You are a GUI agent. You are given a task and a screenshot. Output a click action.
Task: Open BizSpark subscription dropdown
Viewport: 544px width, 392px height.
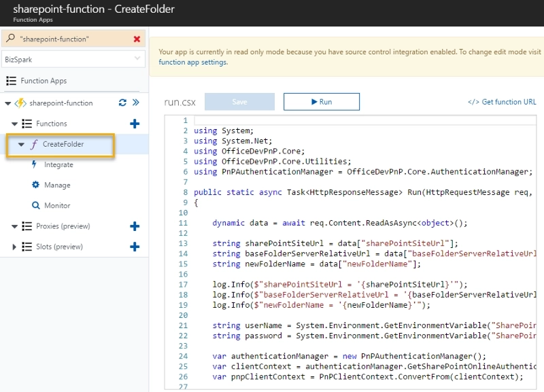point(73,59)
